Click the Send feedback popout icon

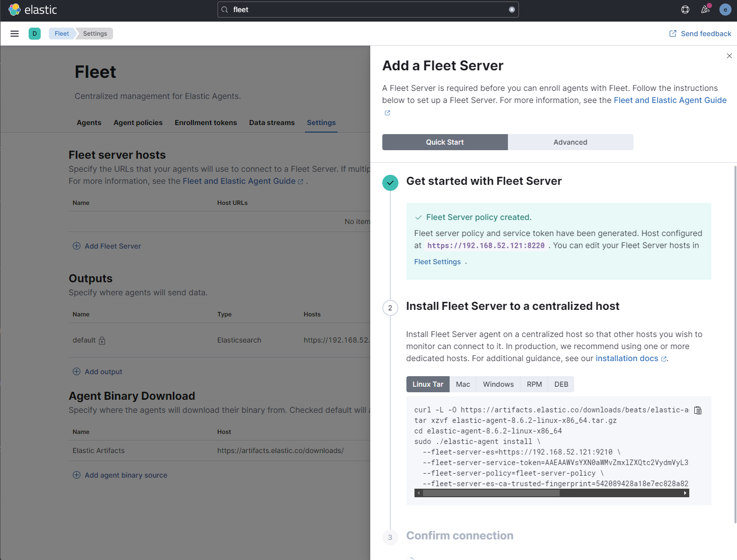tap(673, 34)
